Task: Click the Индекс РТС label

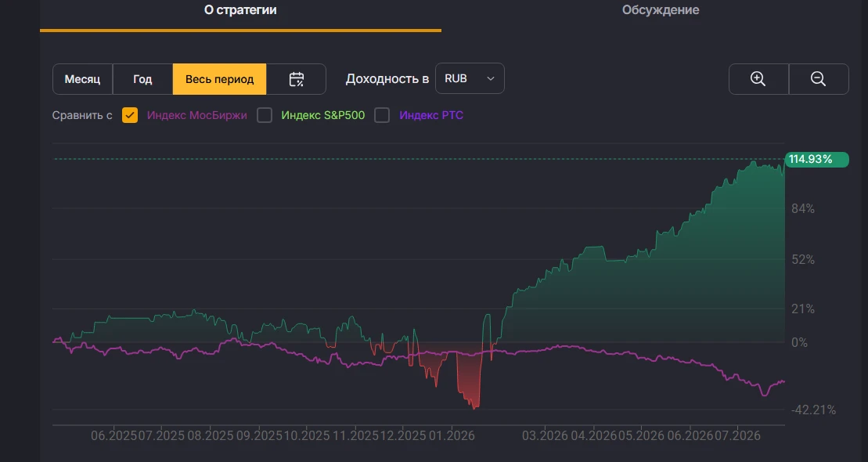Action: pyautogui.click(x=431, y=115)
